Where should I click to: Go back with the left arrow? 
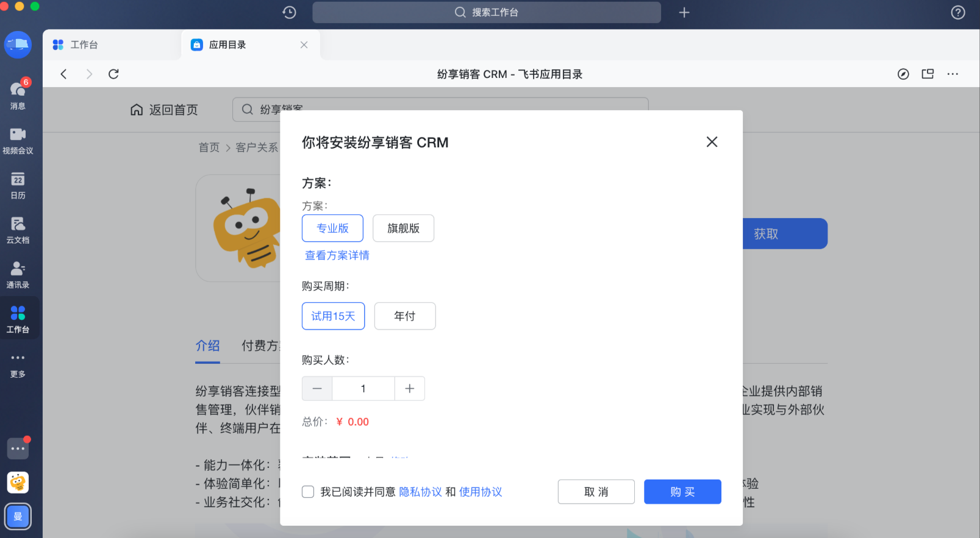coord(63,74)
